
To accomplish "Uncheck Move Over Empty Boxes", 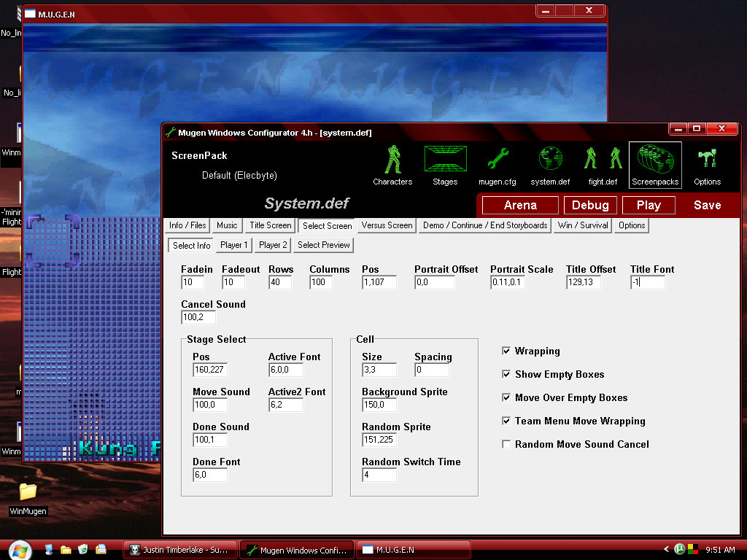I will click(506, 397).
